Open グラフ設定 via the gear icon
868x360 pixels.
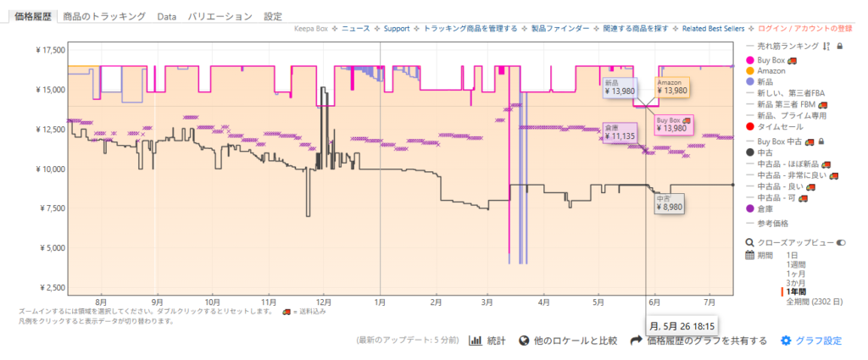(x=786, y=341)
